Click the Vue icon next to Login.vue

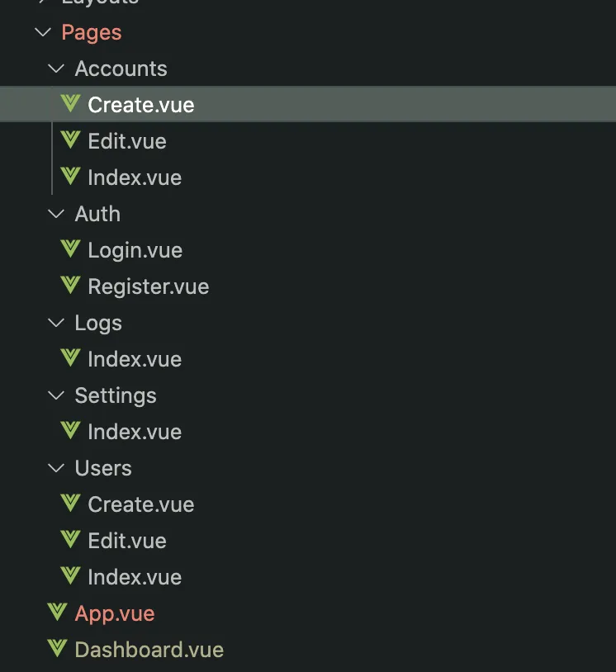[70, 250]
